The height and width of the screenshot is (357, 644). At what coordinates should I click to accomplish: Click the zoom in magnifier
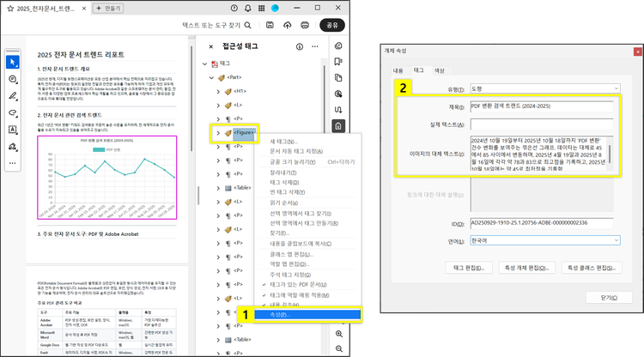[339, 334]
